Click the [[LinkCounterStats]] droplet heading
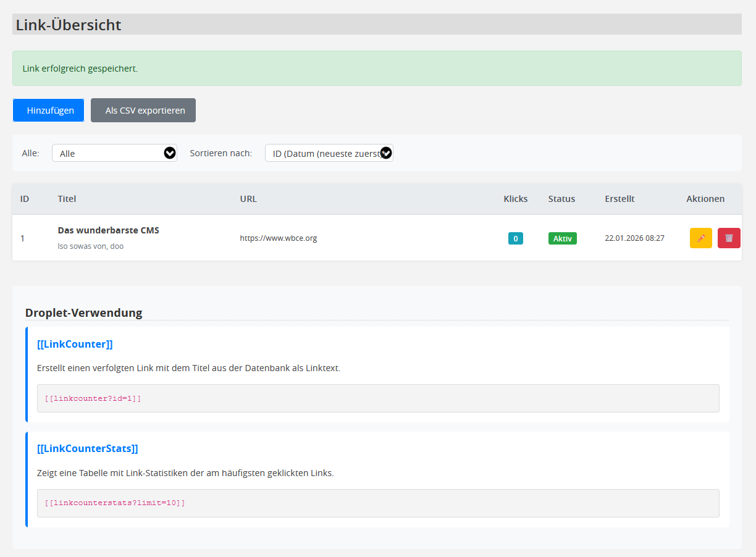This screenshot has width=756, height=557. [x=87, y=448]
